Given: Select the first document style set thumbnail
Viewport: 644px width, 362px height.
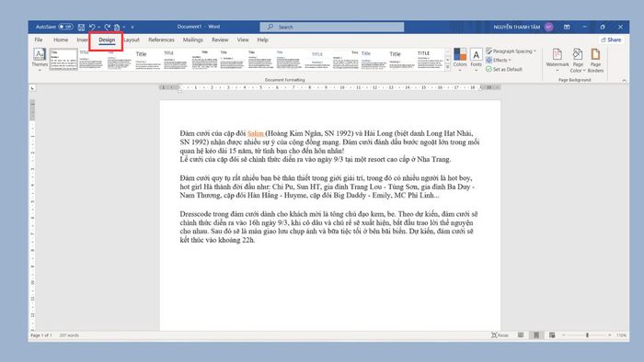Looking at the screenshot, I should [x=63, y=60].
